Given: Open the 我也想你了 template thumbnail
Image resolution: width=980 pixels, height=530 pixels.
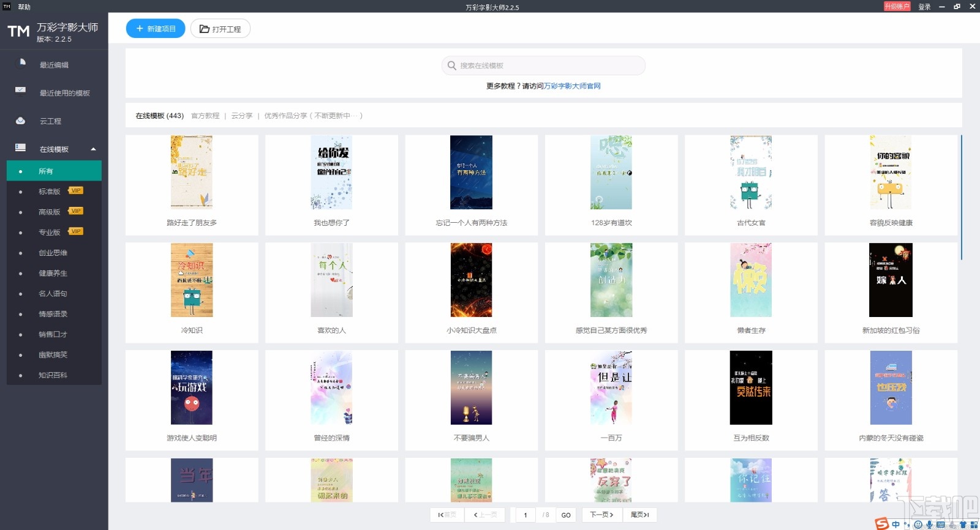Looking at the screenshot, I should 331,173.
